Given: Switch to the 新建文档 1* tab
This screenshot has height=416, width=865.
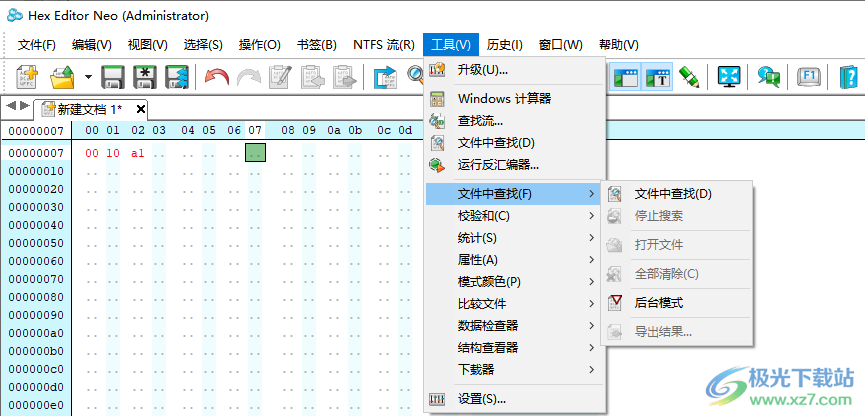Looking at the screenshot, I should 89,109.
